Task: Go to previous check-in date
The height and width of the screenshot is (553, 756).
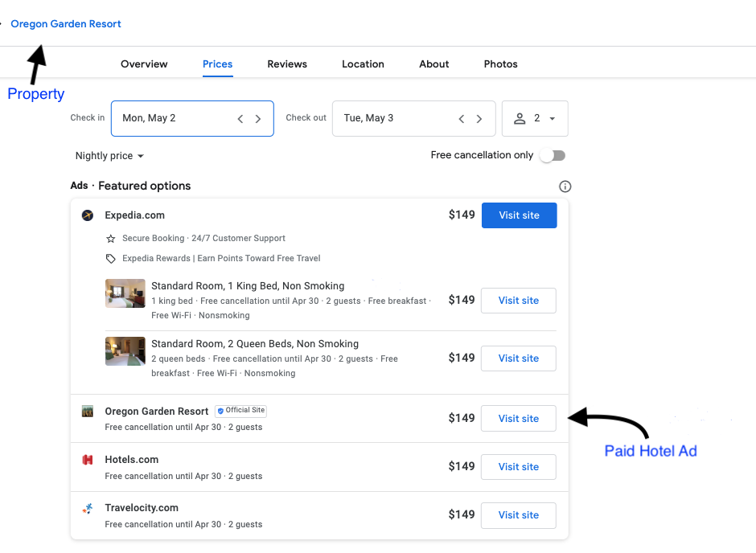Action: point(240,119)
